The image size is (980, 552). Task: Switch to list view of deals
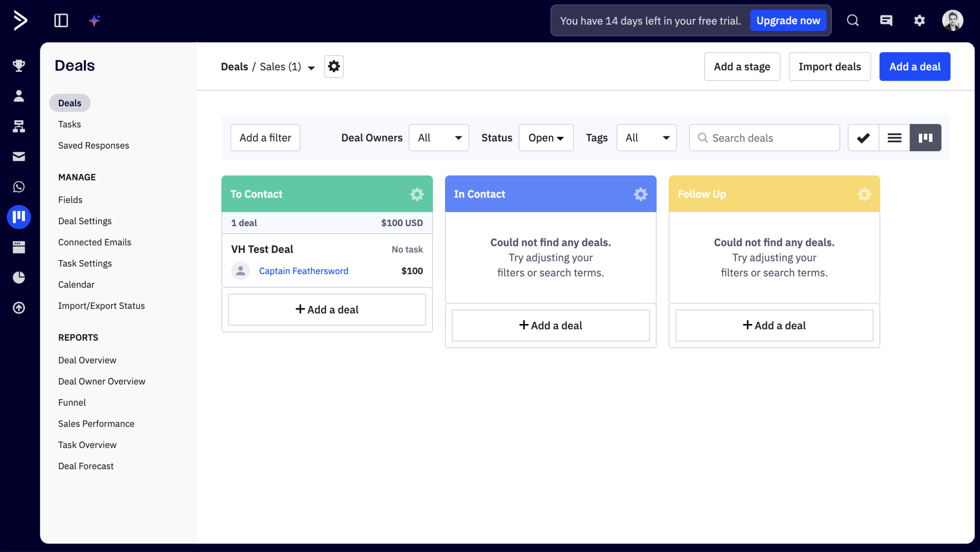coord(894,138)
